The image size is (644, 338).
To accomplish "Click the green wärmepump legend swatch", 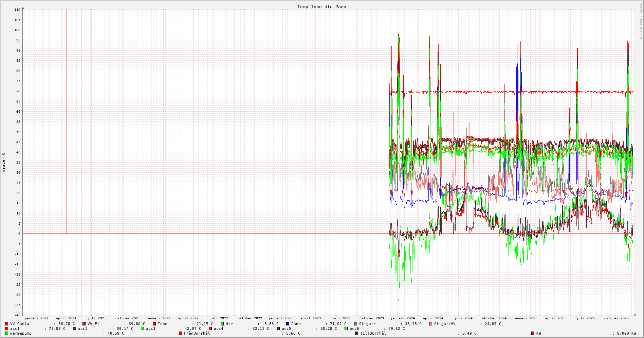I will coord(6,333).
